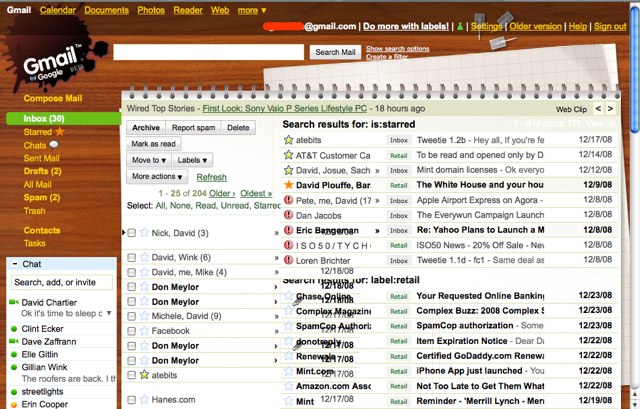The height and width of the screenshot is (409, 640).
Task: Click the Gmail logo
Action: 53,62
